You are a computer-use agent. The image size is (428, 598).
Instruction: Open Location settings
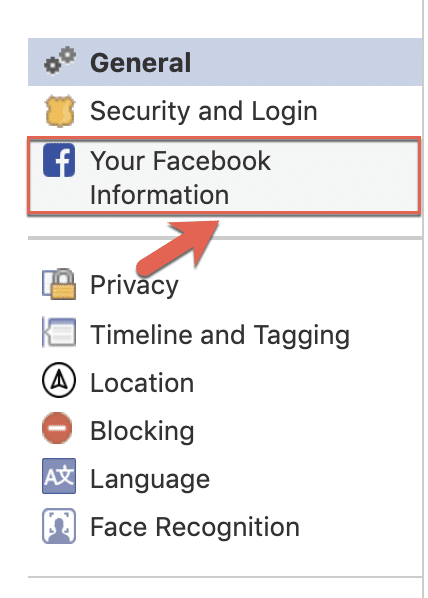225,382
